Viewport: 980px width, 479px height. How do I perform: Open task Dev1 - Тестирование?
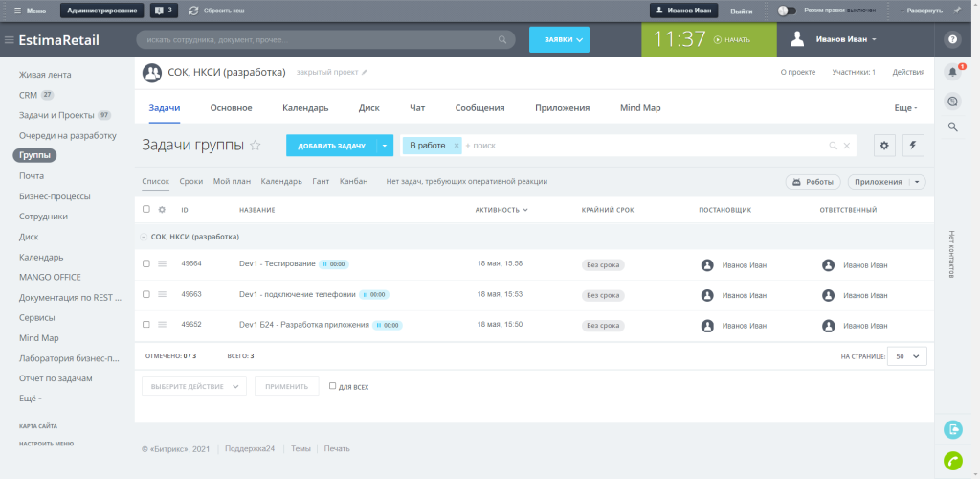point(278,263)
